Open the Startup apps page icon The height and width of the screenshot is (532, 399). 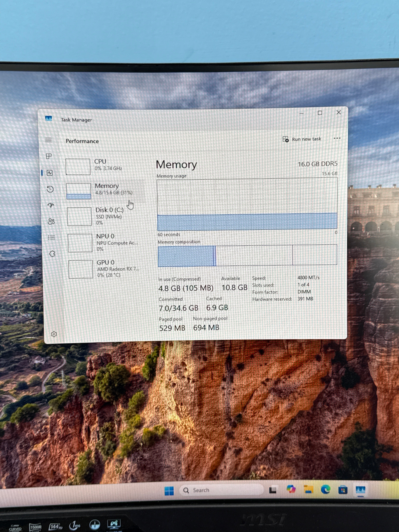pos(51,205)
